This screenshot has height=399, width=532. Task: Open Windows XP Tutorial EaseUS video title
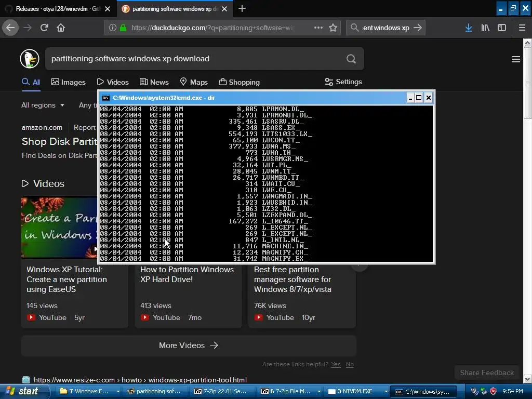click(x=67, y=279)
